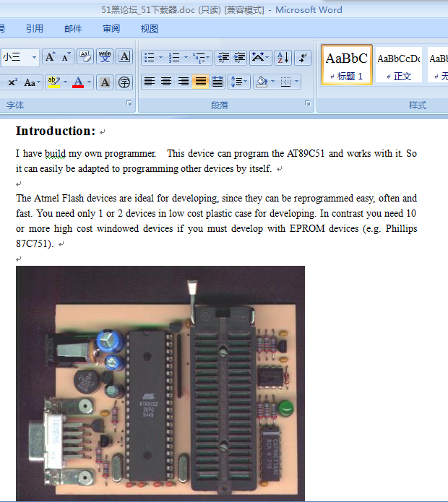
Task: Apply the 标题 1 heading style
Action: coord(347,65)
